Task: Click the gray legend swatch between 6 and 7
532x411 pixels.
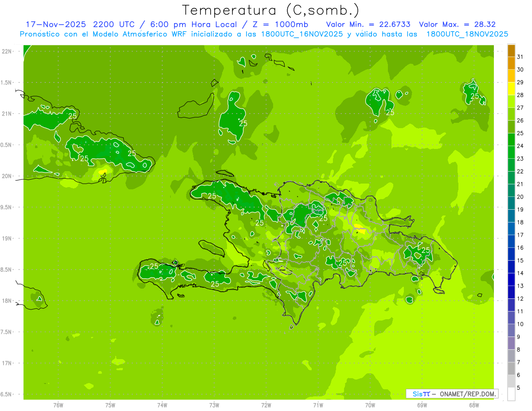Action: [511, 369]
